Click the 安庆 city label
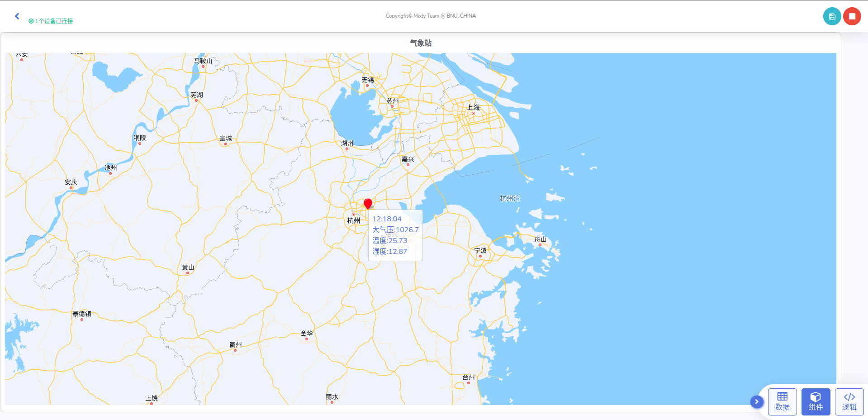868x420 pixels. click(71, 182)
